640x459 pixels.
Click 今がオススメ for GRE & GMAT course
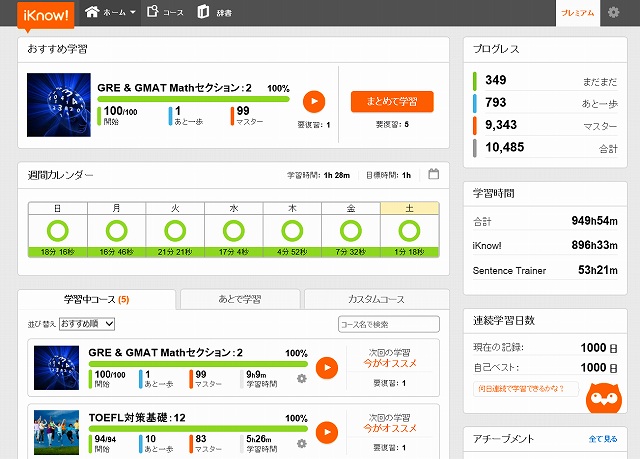[x=390, y=363]
